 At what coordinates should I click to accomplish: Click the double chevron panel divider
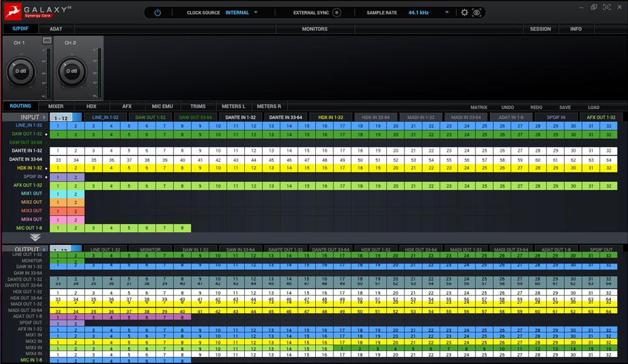[x=35, y=238]
